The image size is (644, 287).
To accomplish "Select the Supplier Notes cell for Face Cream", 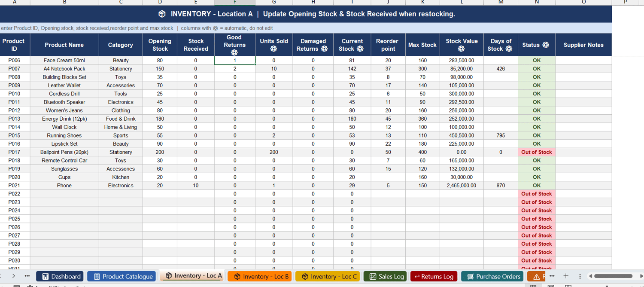I will point(583,61).
